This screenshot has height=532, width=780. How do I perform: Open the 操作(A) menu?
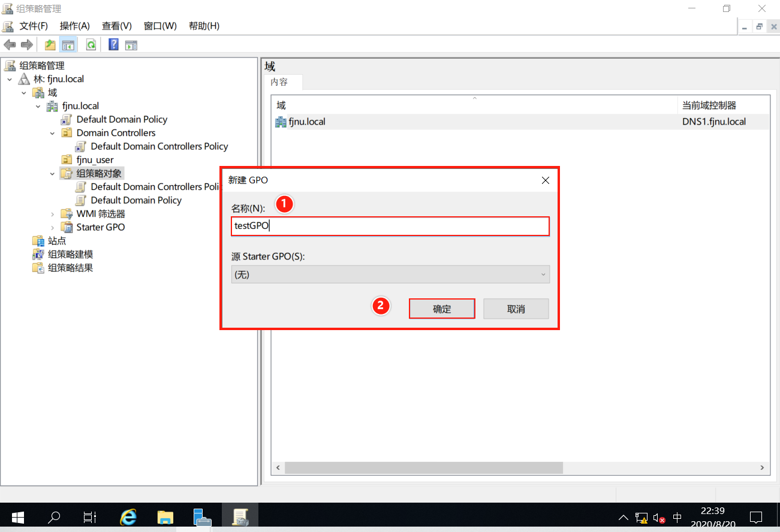point(75,26)
